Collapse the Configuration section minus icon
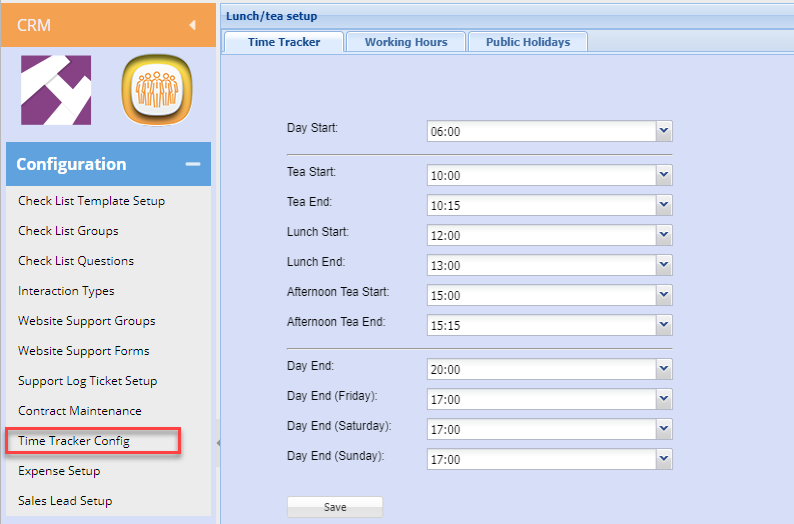794x524 pixels. pos(192,164)
